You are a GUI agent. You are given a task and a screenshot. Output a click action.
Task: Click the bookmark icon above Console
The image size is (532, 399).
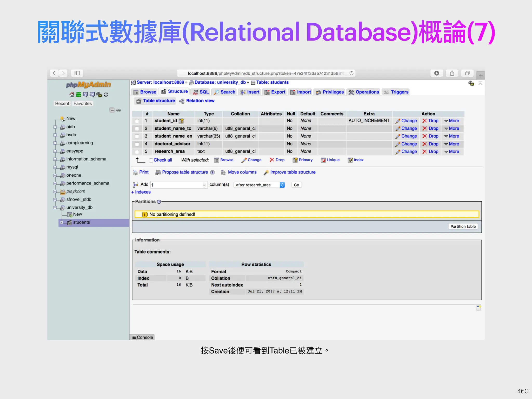(x=478, y=308)
